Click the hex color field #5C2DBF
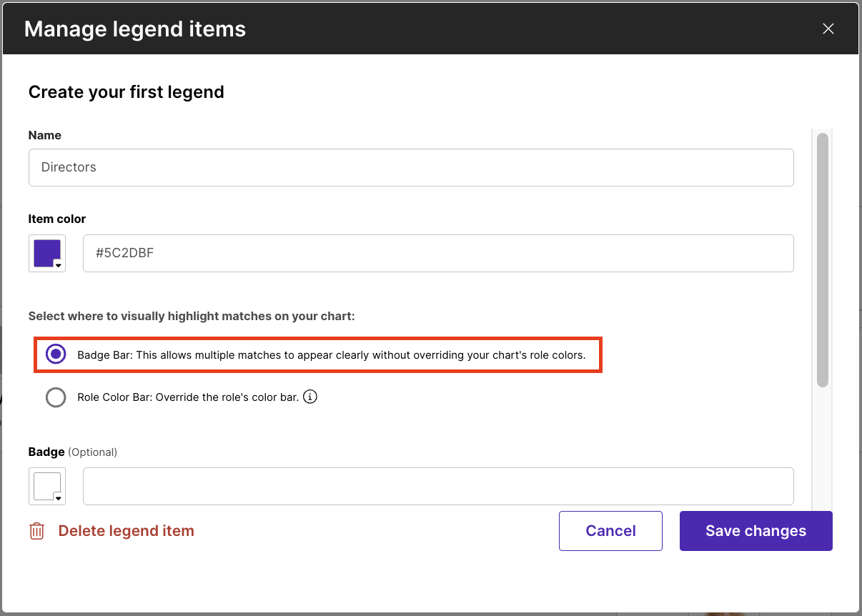862x616 pixels. click(438, 253)
